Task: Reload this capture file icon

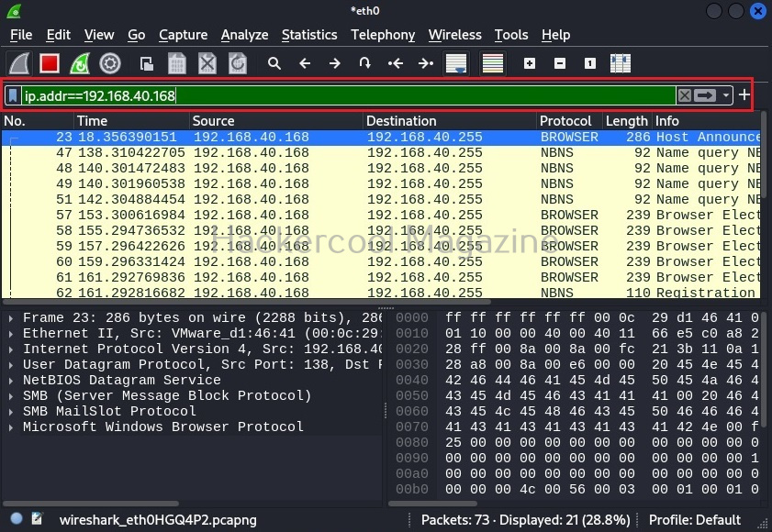Action: 238,63
